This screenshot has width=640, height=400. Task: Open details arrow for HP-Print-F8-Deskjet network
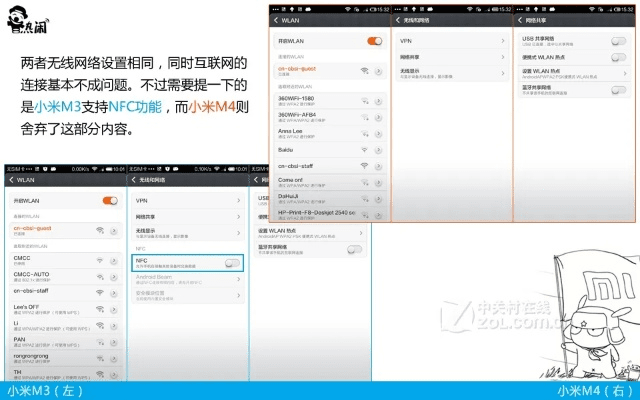pos(378,215)
